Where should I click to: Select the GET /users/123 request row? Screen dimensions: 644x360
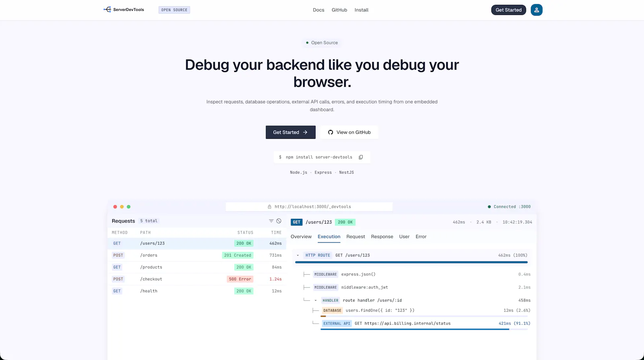(x=197, y=243)
